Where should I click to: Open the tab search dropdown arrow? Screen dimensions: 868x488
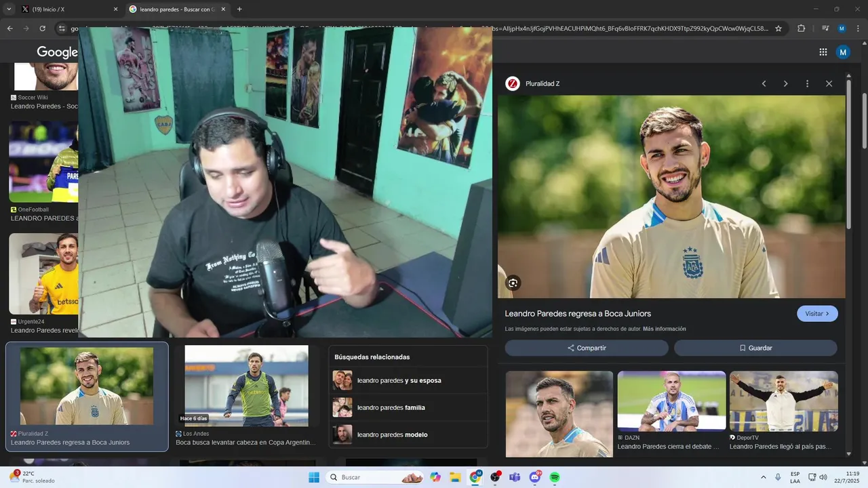pyautogui.click(x=9, y=9)
